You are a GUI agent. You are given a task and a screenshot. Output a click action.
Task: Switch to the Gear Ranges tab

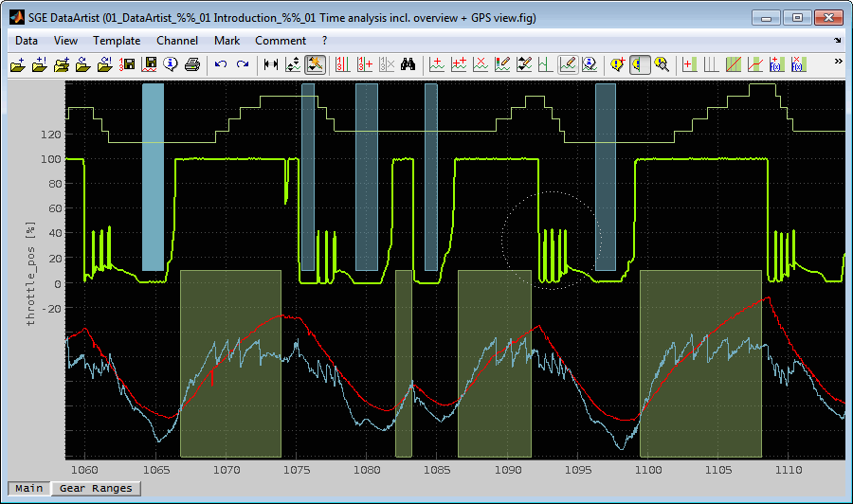point(96,488)
